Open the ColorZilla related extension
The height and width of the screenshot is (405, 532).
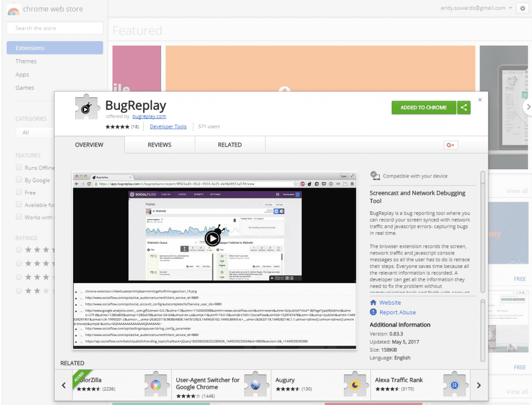pos(122,385)
